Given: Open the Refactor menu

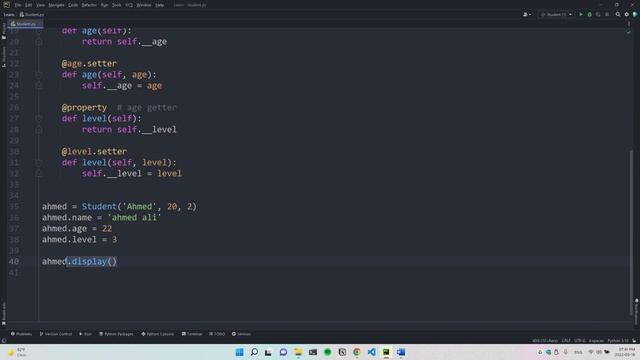Looking at the screenshot, I should pyautogui.click(x=89, y=5).
